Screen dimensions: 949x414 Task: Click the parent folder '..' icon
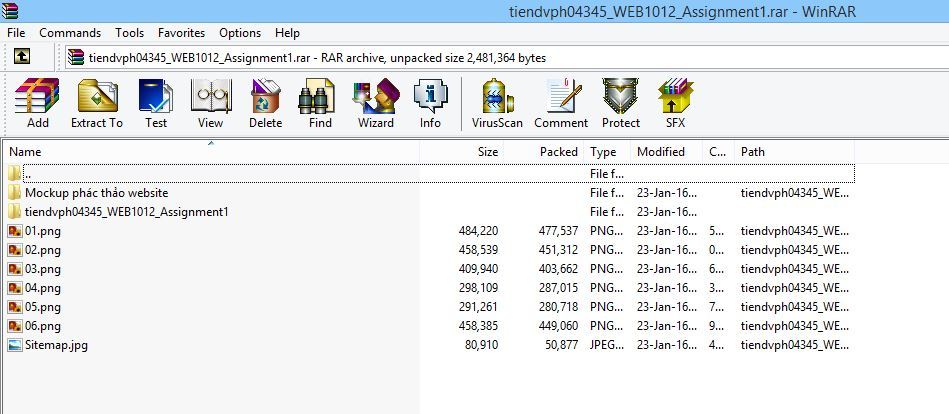(x=15, y=174)
